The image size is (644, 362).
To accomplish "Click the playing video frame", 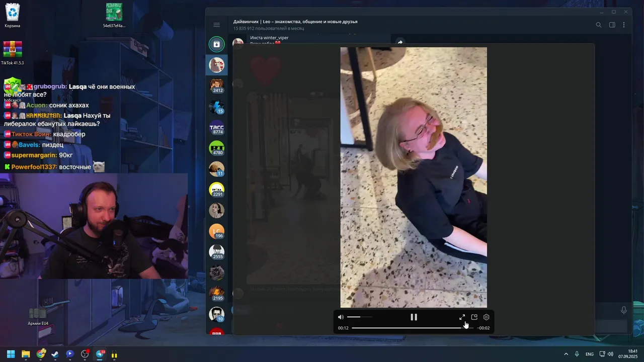I will [x=414, y=177].
